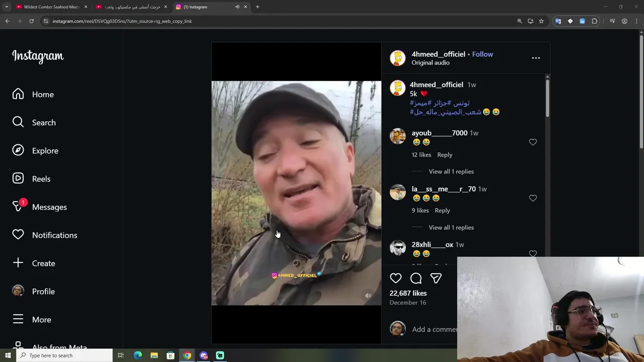This screenshot has height=362, width=644.
Task: Open the comment bubble icon below comments
Action: (x=416, y=278)
